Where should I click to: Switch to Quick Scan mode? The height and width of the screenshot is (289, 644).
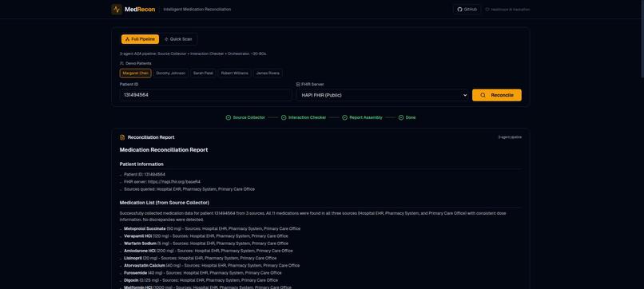point(178,39)
